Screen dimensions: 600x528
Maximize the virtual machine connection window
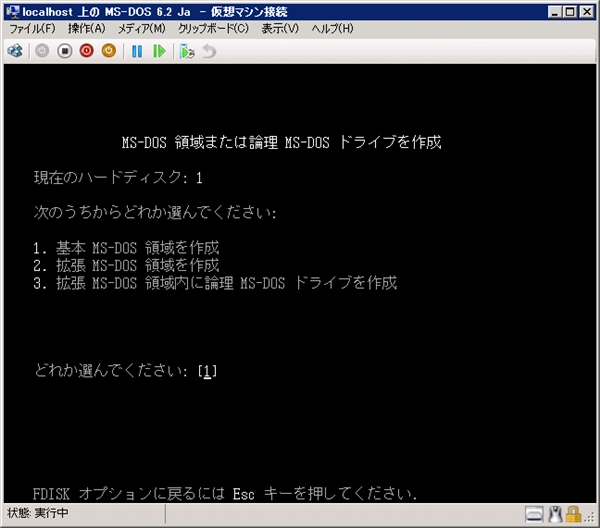[x=570, y=12]
